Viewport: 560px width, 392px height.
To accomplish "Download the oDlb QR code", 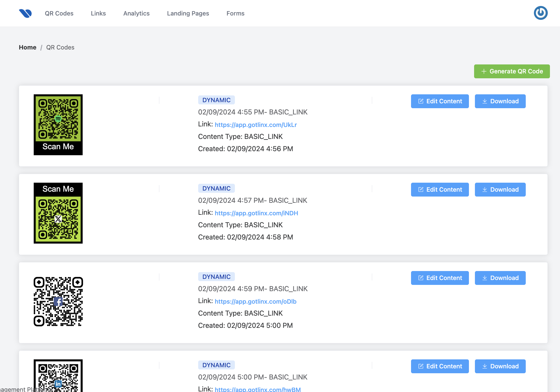I will point(500,278).
